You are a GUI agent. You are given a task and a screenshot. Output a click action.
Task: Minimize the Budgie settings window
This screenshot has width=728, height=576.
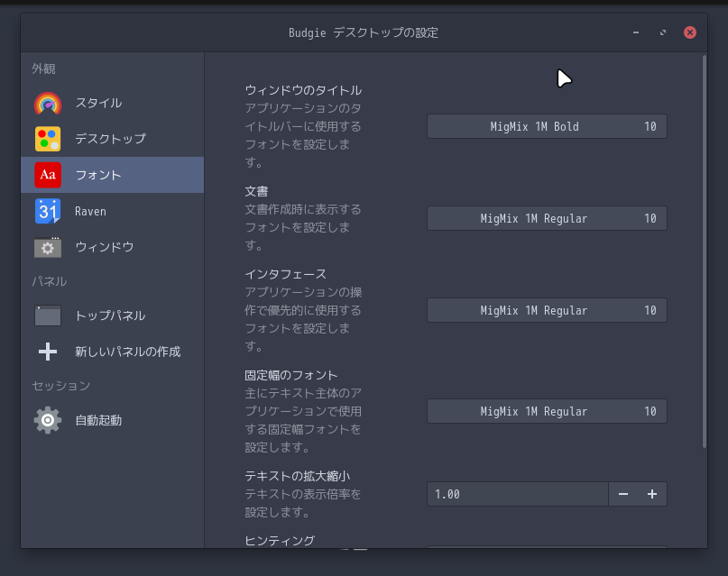(x=636, y=32)
